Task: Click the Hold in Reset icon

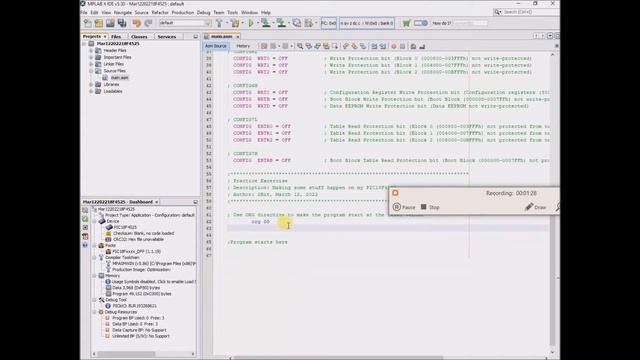Action: [x=297, y=23]
